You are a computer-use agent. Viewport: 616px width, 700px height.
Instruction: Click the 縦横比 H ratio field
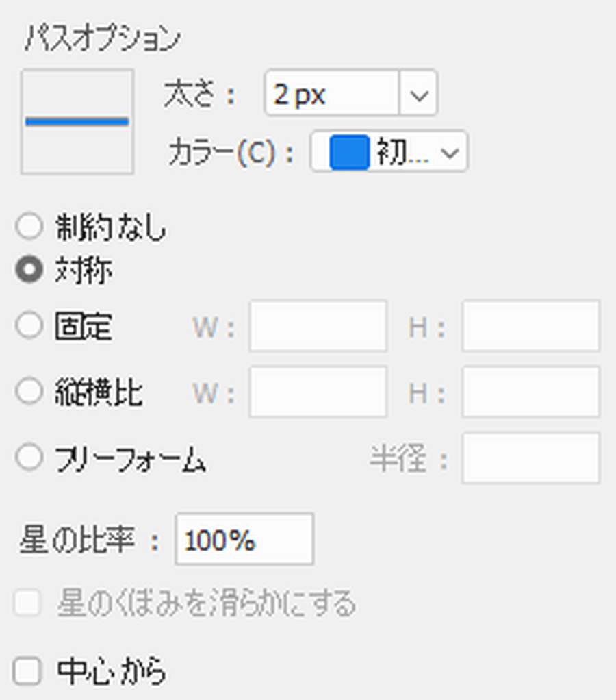click(531, 392)
